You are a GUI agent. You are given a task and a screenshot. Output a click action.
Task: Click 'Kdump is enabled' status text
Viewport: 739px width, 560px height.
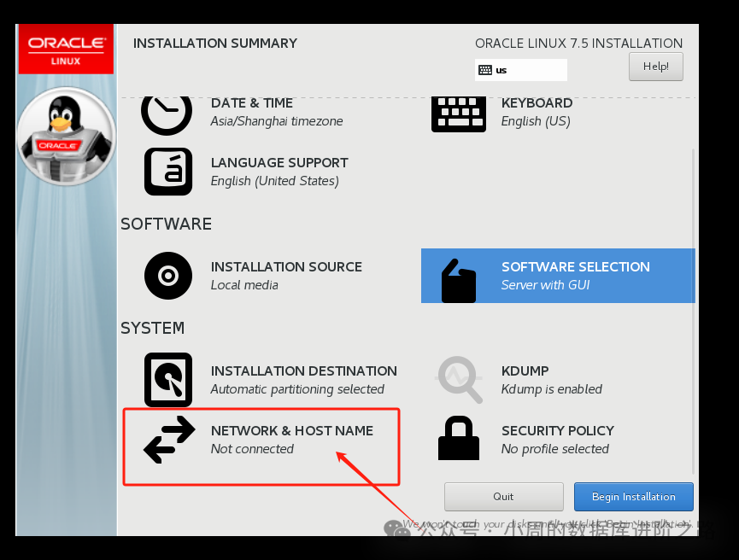(x=551, y=389)
